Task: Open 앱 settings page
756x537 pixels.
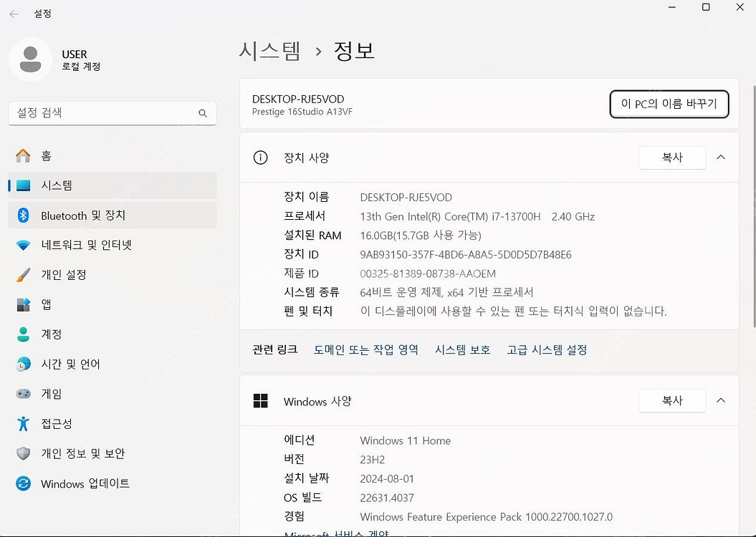Action: [x=113, y=305]
